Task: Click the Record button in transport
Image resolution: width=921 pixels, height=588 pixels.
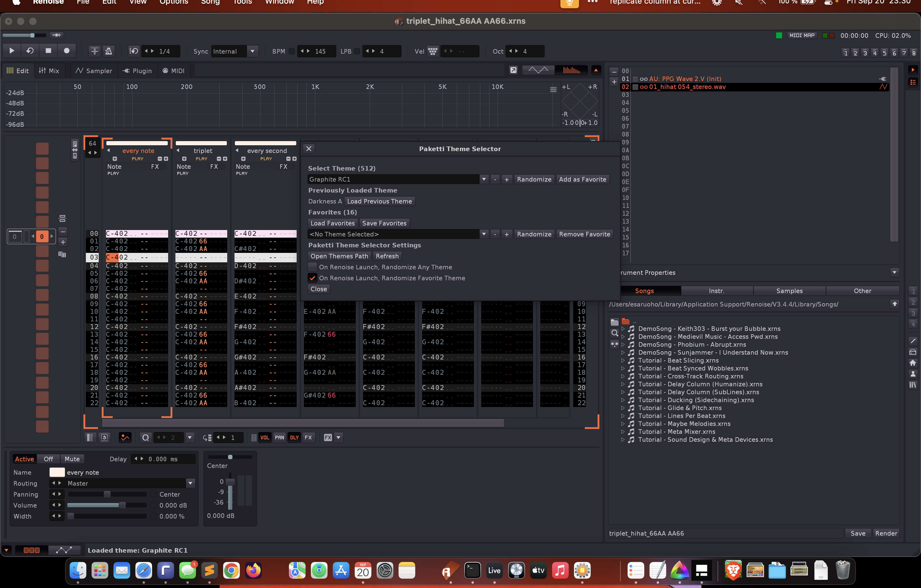Action: pos(67,51)
